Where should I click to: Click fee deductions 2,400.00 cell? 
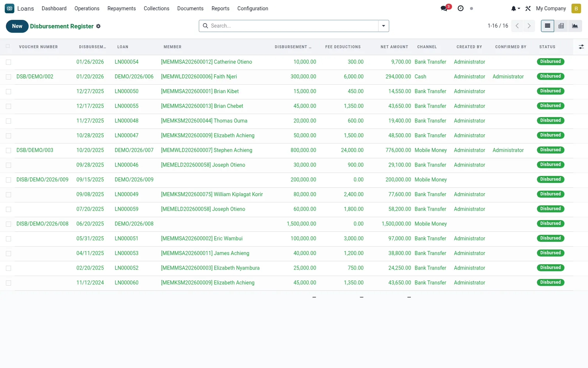coord(354,194)
